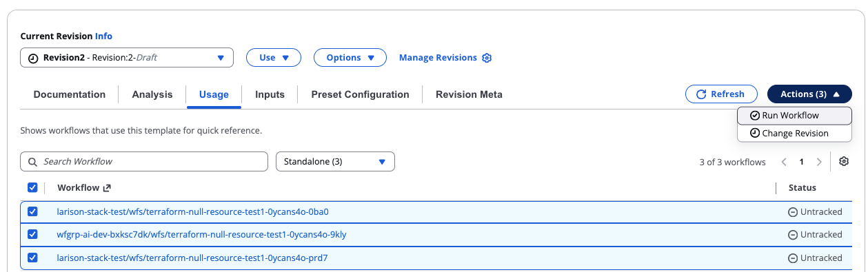Click the Status column header

[802, 188]
